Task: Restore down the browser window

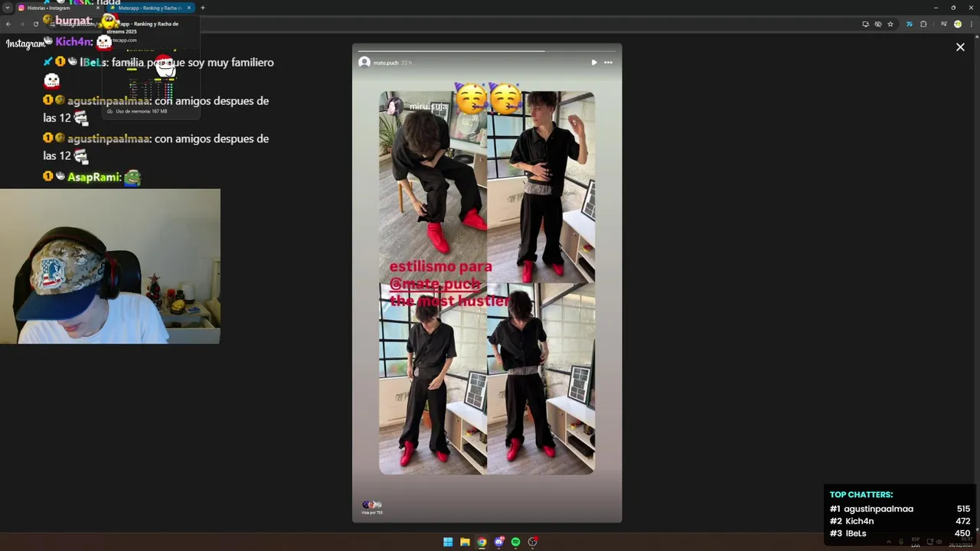Action: tap(953, 8)
